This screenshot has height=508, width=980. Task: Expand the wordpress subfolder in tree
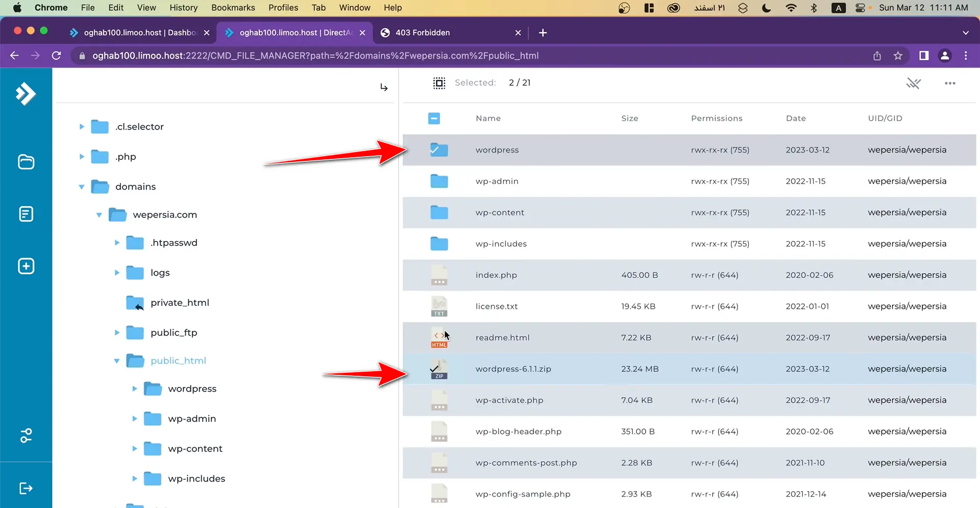134,389
